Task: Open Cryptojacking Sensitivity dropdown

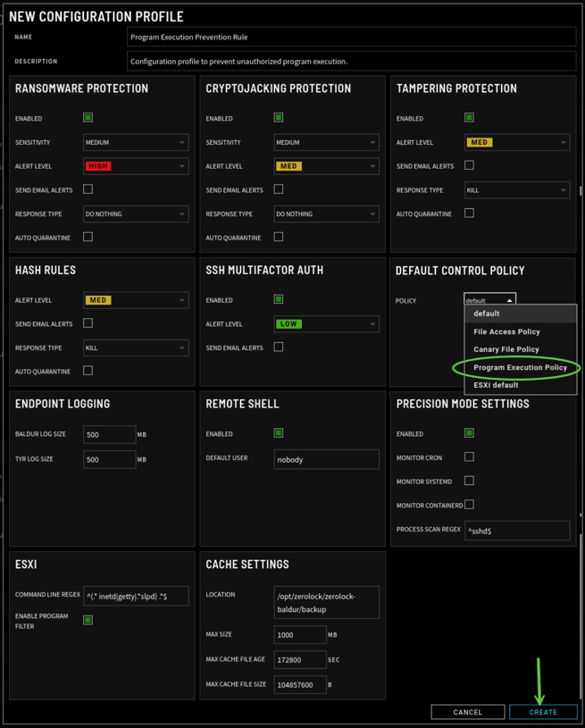Action: [326, 143]
